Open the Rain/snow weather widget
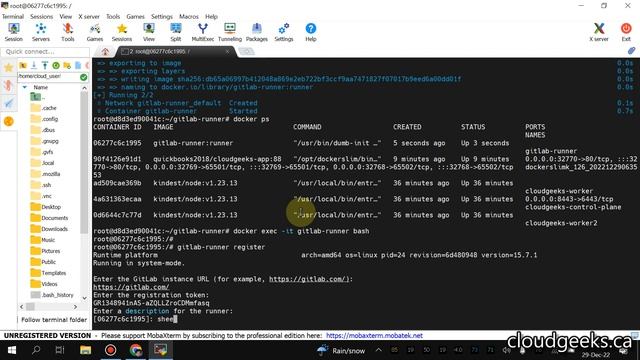The height and width of the screenshot is (360, 640). (x=341, y=350)
